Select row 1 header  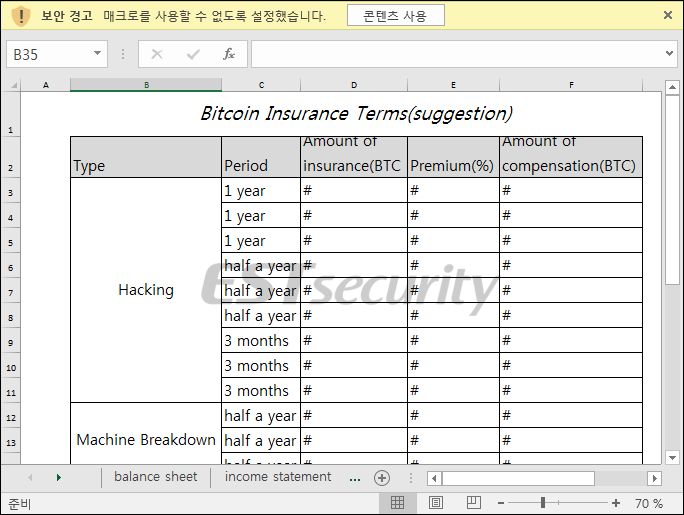pyautogui.click(x=10, y=114)
